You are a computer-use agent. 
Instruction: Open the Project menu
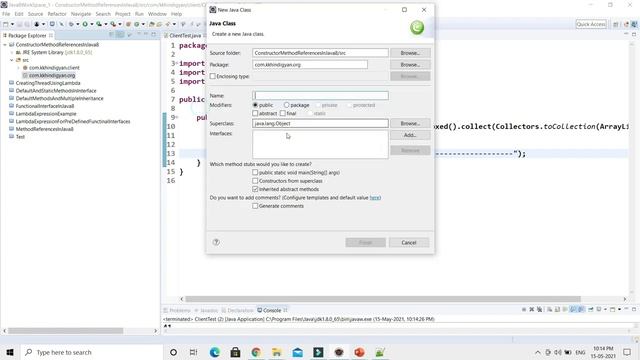122,14
